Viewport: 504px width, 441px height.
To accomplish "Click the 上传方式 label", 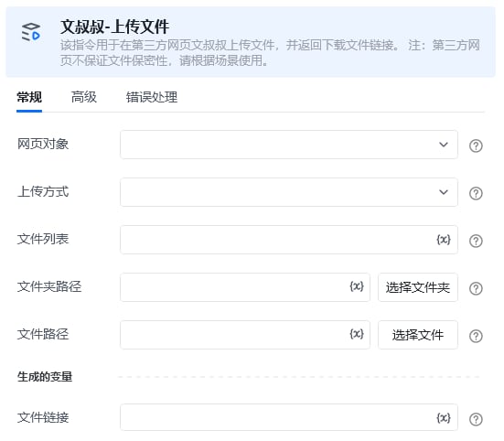I will click(x=43, y=191).
